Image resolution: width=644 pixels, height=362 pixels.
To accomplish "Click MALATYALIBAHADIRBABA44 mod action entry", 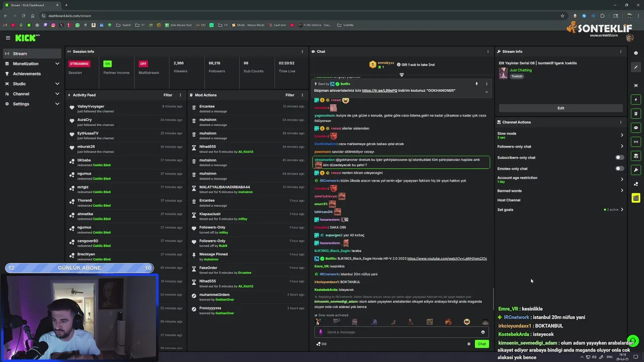I will [248, 190].
